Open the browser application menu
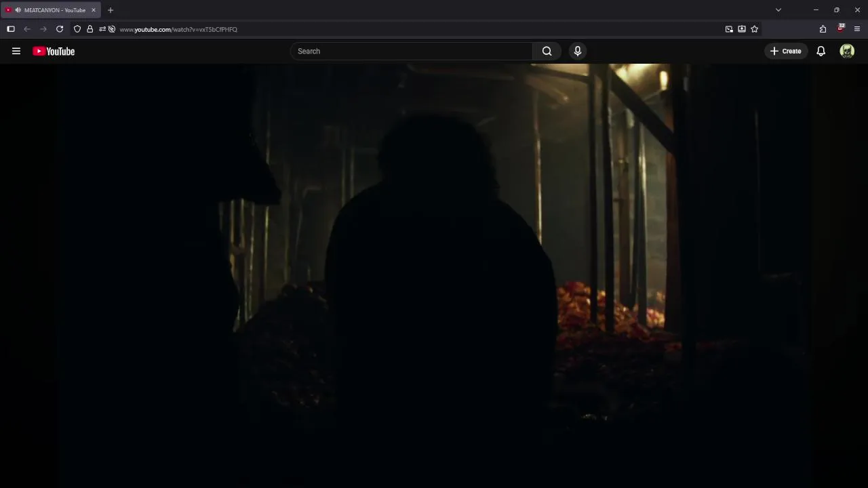The height and width of the screenshot is (488, 868). [x=857, y=29]
